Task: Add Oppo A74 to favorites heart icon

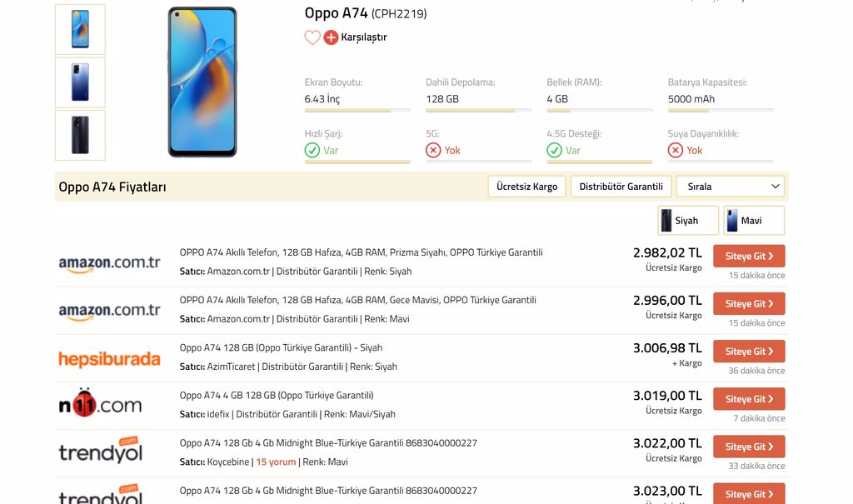Action: 312,37
